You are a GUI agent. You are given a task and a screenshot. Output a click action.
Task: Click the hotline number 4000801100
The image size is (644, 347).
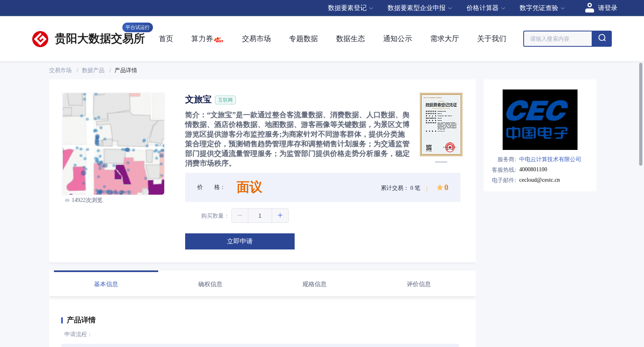[533, 170]
